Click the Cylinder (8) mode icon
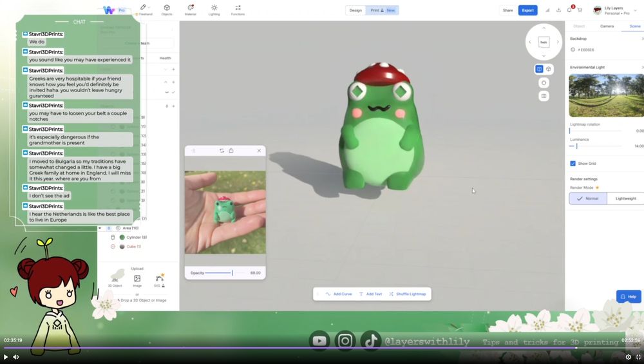 coord(113,238)
